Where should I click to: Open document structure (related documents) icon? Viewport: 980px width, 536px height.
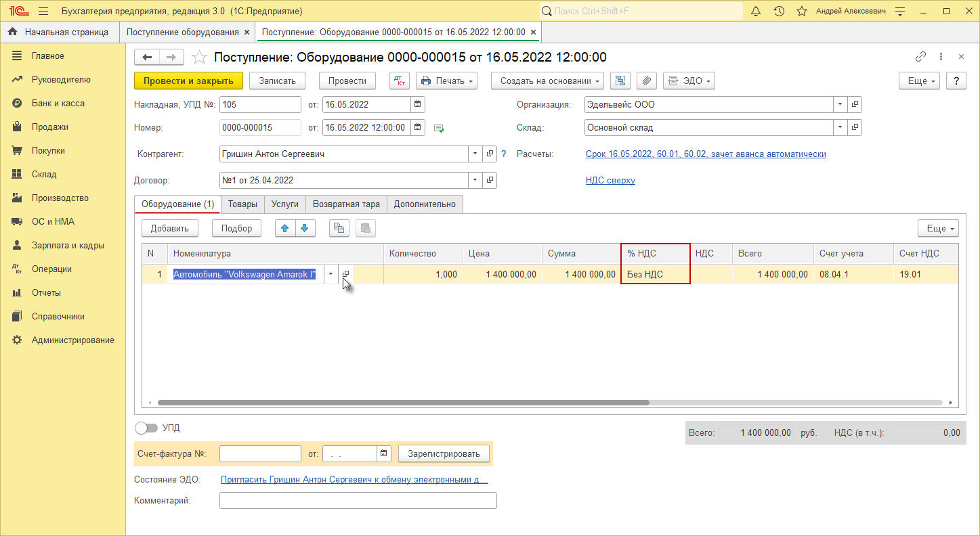tap(620, 81)
